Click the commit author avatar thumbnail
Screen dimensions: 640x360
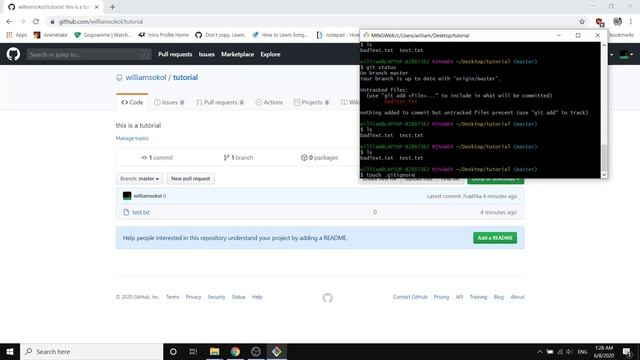127,196
